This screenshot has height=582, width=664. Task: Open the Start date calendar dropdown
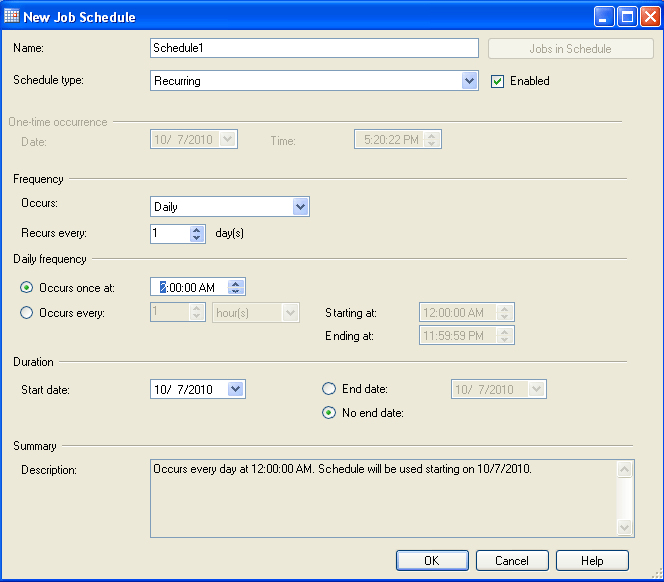pos(235,389)
